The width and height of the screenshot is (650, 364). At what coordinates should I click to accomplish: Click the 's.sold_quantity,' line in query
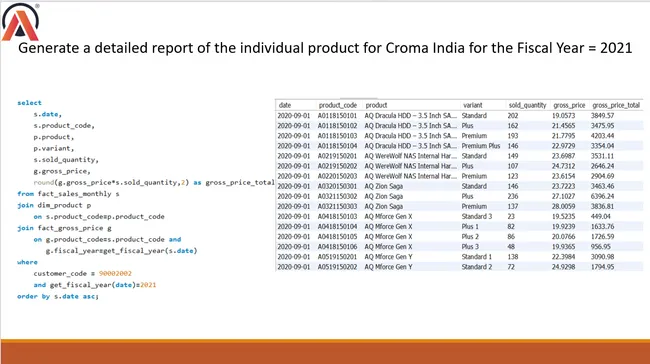pyautogui.click(x=66, y=160)
